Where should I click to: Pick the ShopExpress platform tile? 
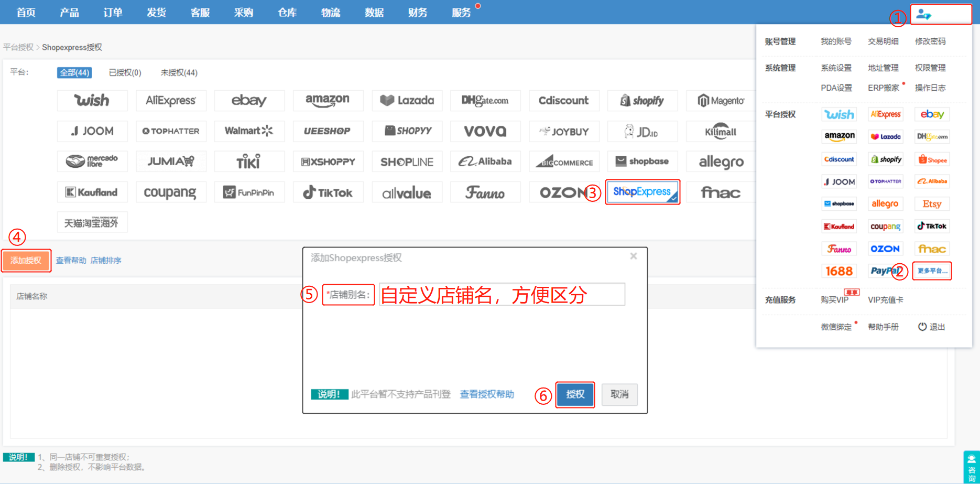(x=643, y=192)
